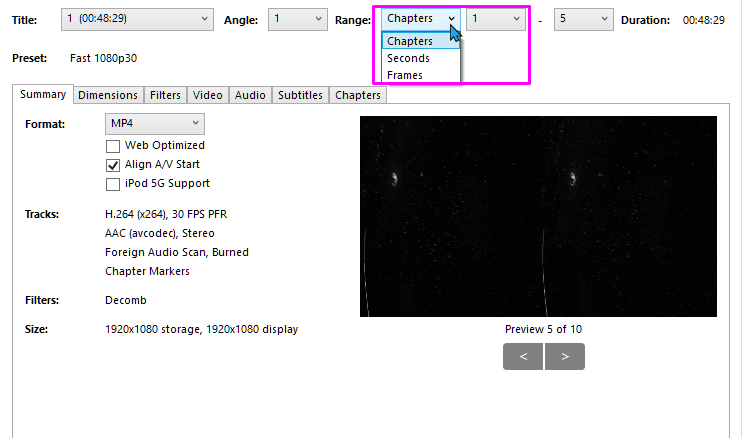Click the Preview 5 of 10 label

[x=544, y=329]
